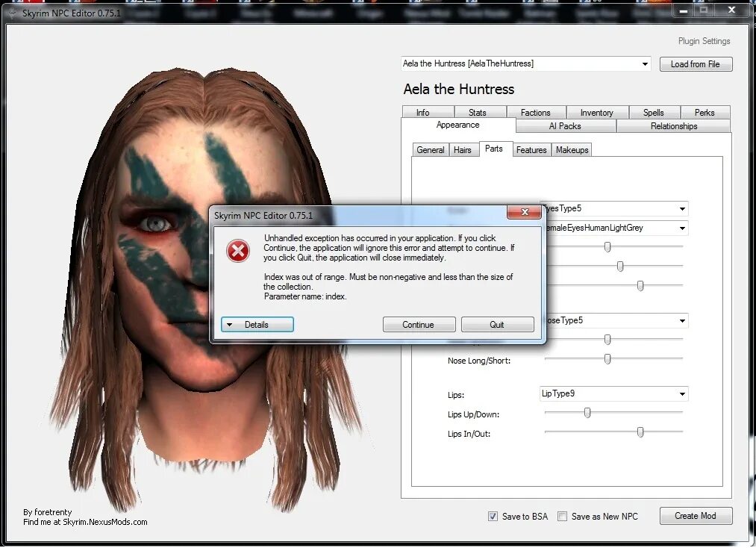
Task: Open the Makeups sub-tab
Action: pos(572,150)
